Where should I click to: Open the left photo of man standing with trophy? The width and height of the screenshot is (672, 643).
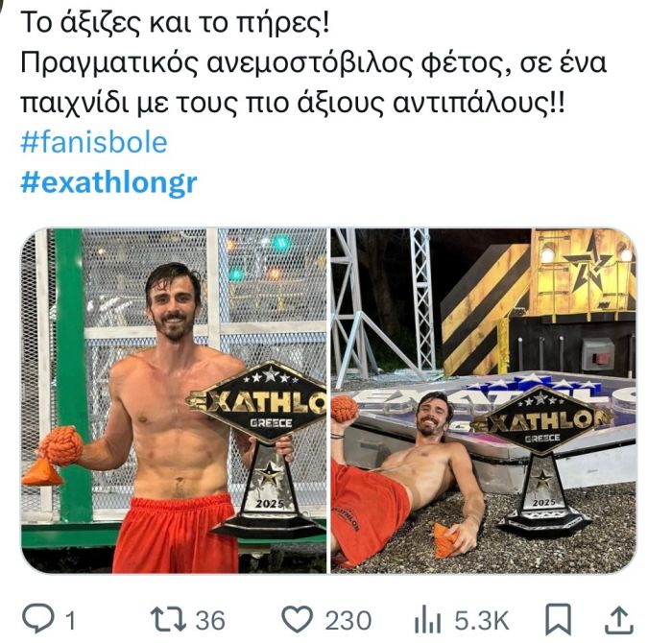[x=174, y=400]
